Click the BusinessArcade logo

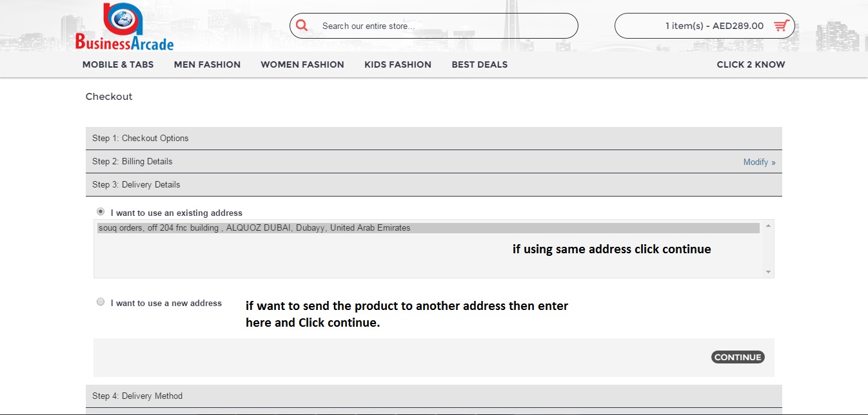click(124, 27)
